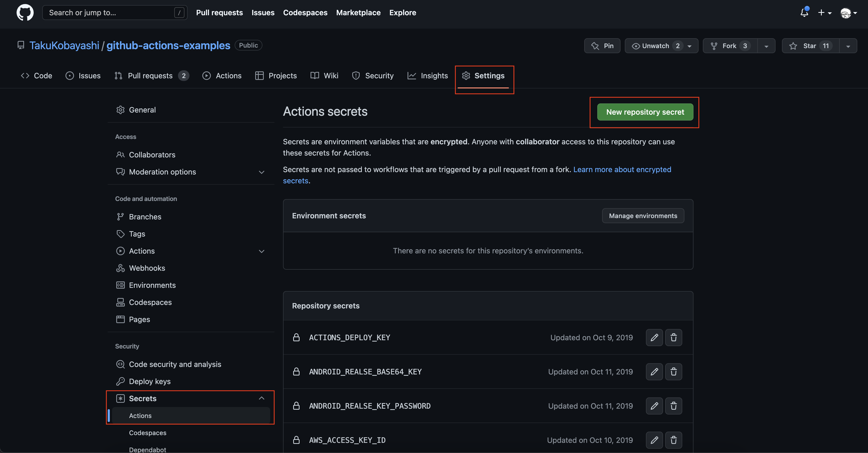This screenshot has width=868, height=453.
Task: Delete the ANDROID_REALSE_BASE64_KEY secret
Action: click(674, 371)
